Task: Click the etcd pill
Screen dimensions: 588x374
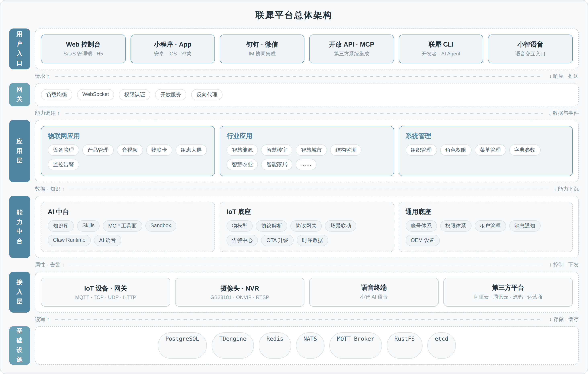Action: click(x=441, y=345)
